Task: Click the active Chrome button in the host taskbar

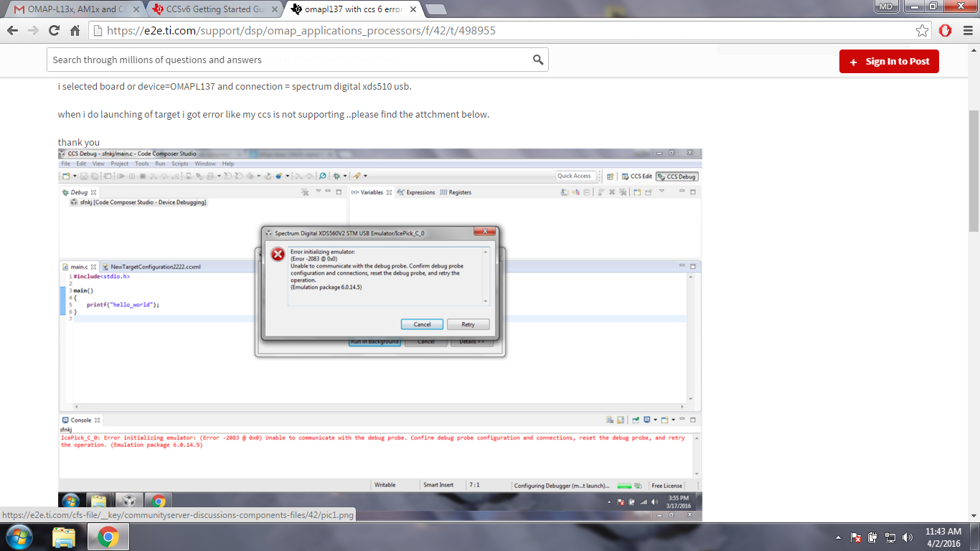Action: coord(108,537)
